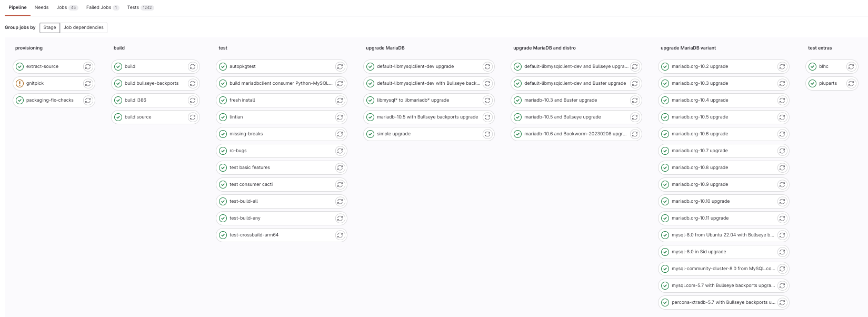The height and width of the screenshot is (317, 868).
Task: Click gnitpick warning status icon
Action: [20, 83]
